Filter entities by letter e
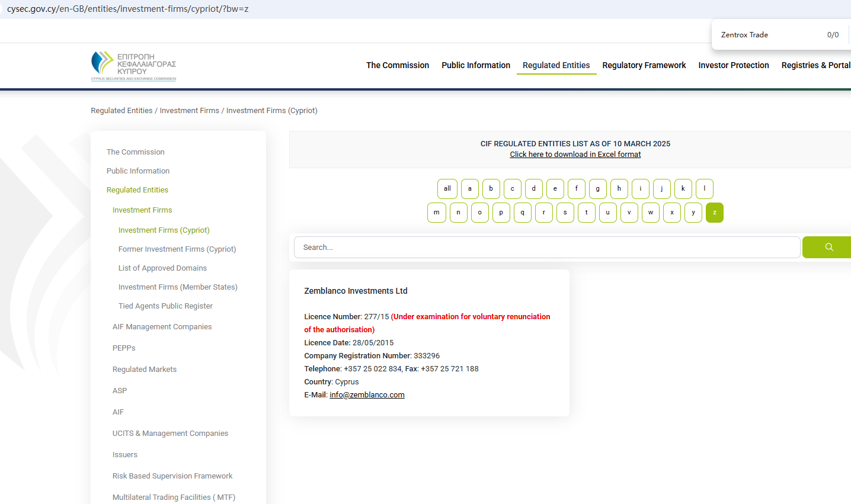This screenshot has width=851, height=504. 555,189
